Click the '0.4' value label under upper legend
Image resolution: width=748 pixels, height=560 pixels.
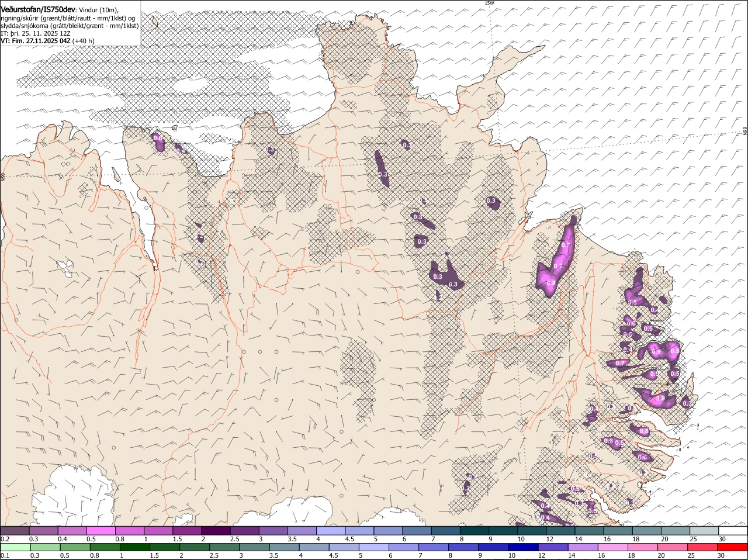tap(63, 539)
